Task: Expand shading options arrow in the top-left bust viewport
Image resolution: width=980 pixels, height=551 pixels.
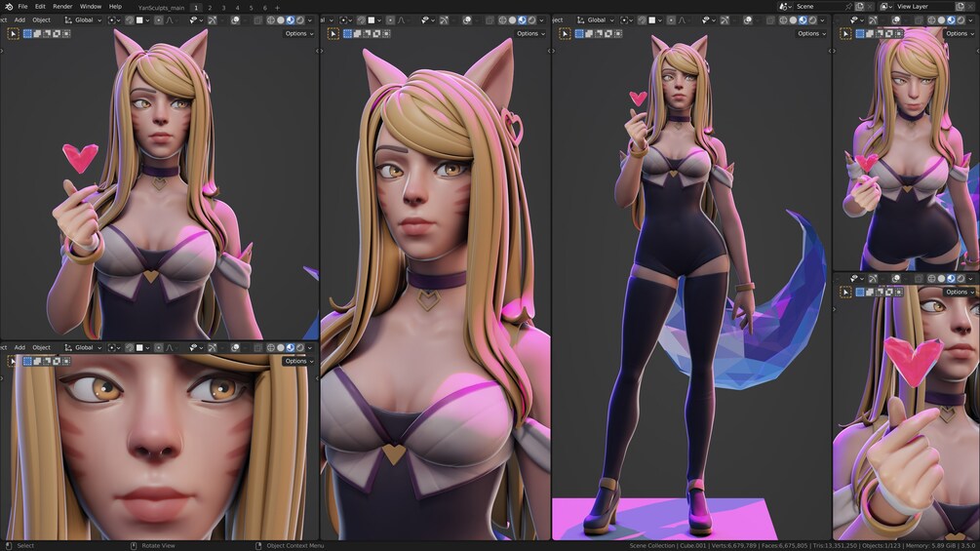Action: click(x=310, y=20)
